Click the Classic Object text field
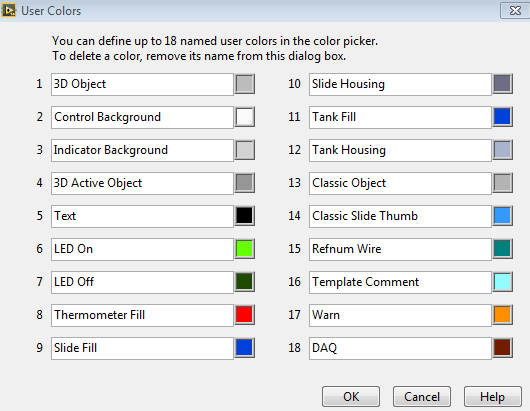The height and width of the screenshot is (411, 530). [400, 183]
